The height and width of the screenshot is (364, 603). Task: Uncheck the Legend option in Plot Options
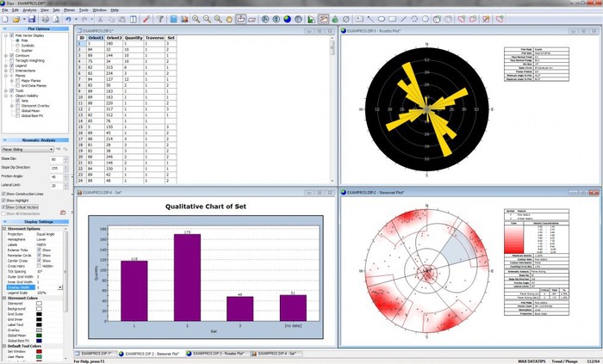click(x=11, y=66)
